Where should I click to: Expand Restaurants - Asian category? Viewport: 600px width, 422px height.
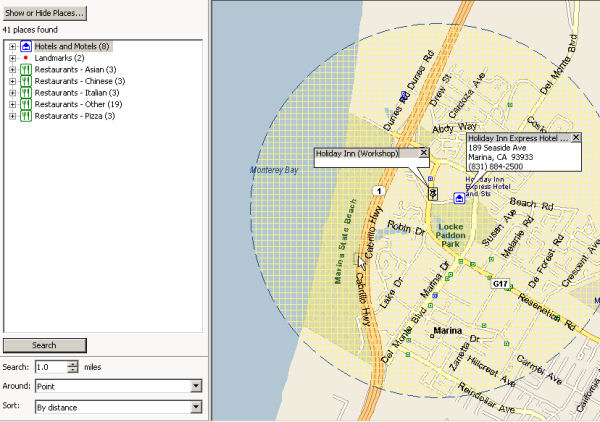tap(13, 70)
